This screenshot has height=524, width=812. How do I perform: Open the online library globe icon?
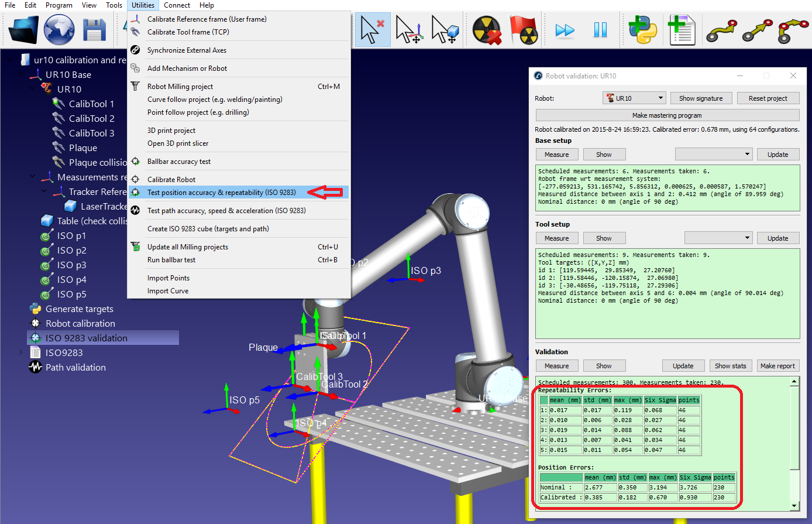pyautogui.click(x=59, y=29)
